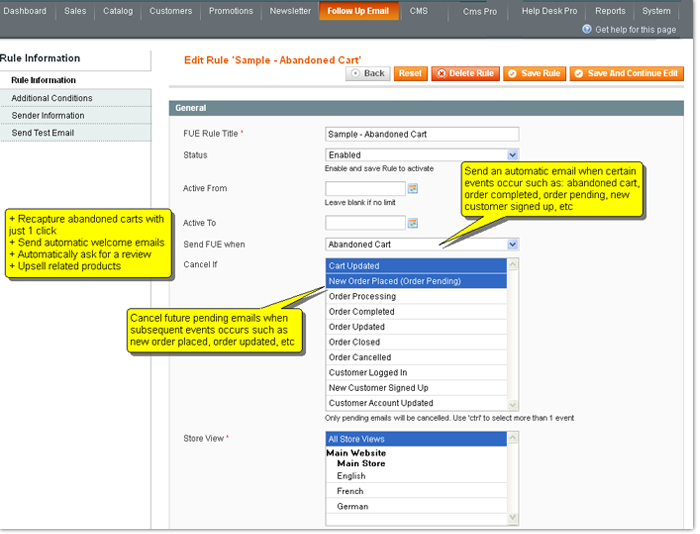Open the Customers menu

pyautogui.click(x=171, y=11)
